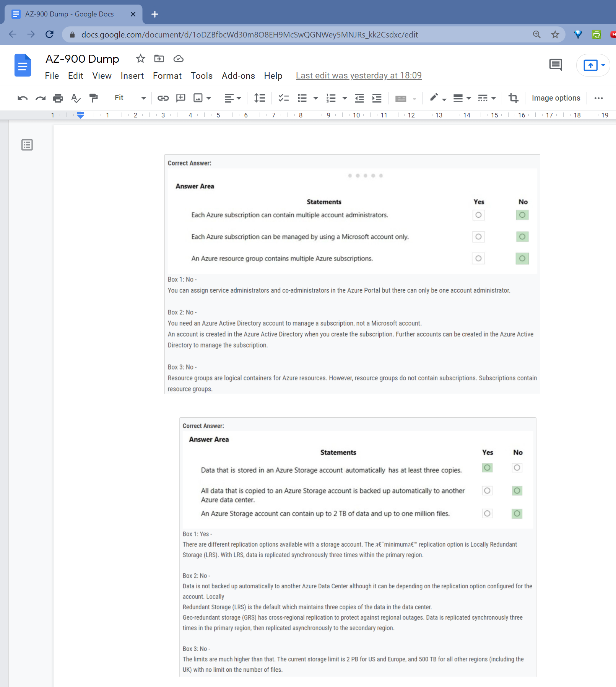Viewport: 616px width, 687px height.
Task: Click the browser zoom magnifier icon
Action: point(537,34)
